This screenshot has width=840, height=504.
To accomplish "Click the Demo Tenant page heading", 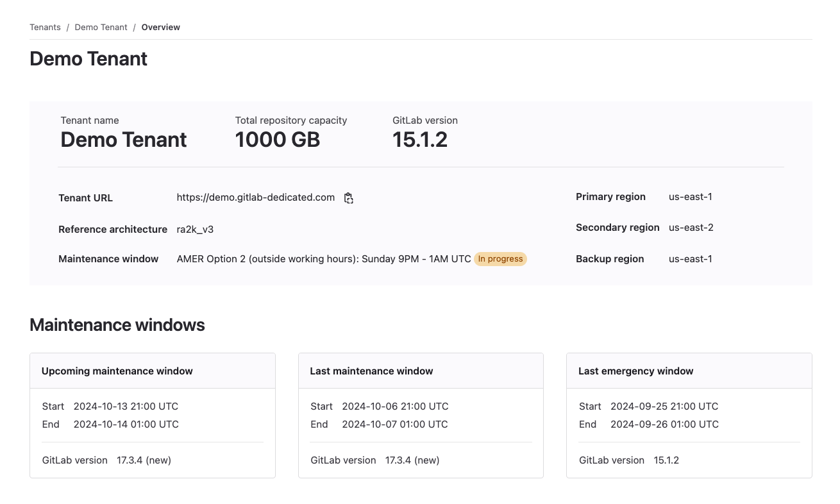I will point(88,58).
